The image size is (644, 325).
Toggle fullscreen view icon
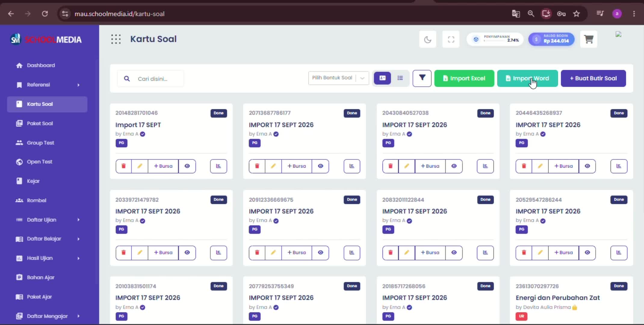point(451,39)
